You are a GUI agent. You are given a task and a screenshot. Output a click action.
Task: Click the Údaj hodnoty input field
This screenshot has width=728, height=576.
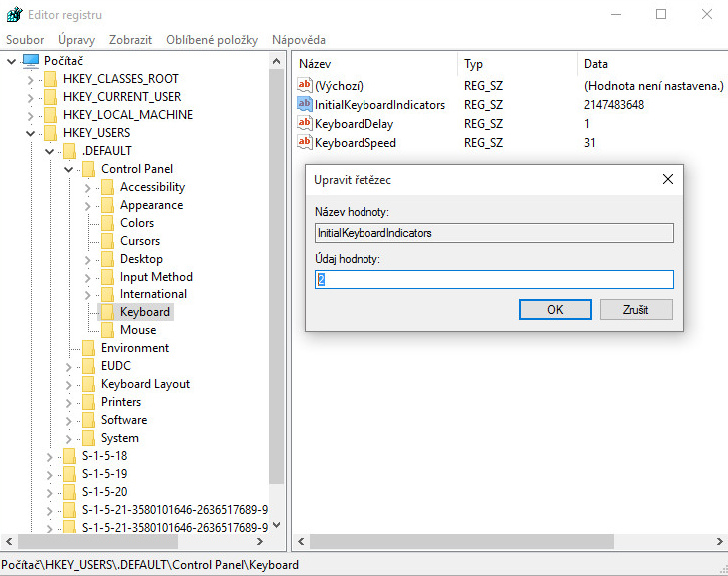pyautogui.click(x=494, y=280)
